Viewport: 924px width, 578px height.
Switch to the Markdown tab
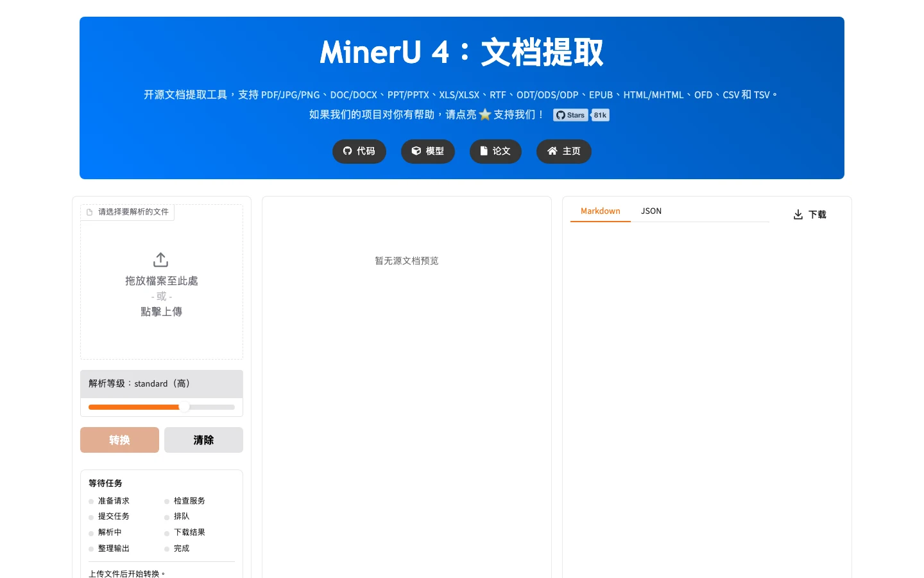(x=601, y=211)
